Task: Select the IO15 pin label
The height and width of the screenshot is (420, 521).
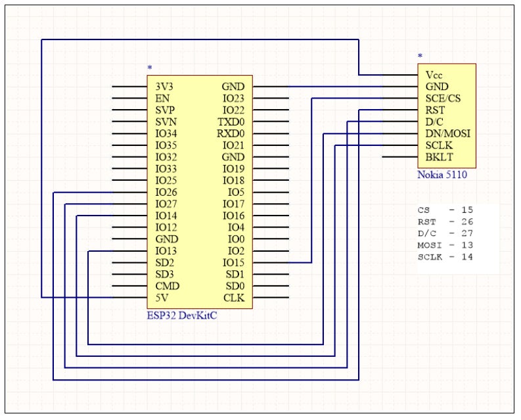Action: tap(234, 263)
